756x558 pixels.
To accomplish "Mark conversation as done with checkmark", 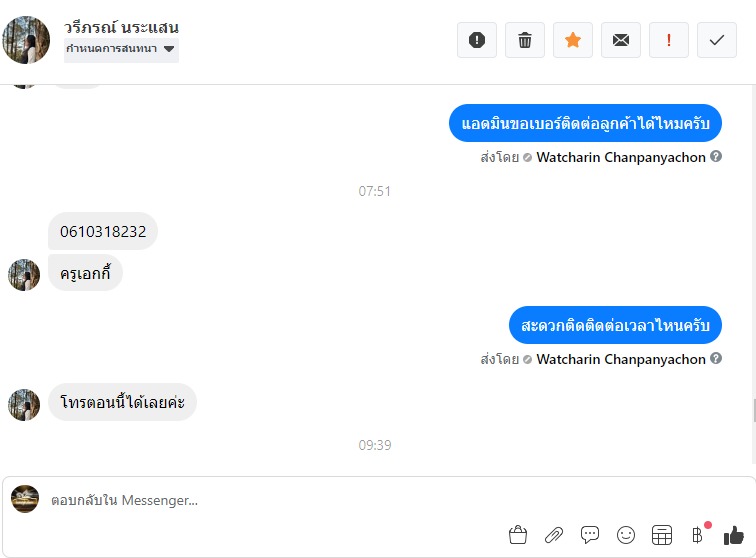I will tap(716, 40).
